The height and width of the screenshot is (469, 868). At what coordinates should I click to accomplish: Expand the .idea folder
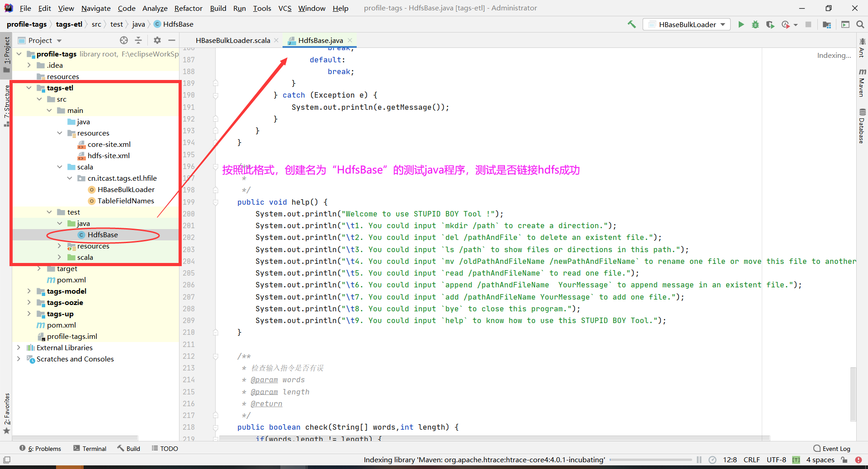[x=29, y=65]
